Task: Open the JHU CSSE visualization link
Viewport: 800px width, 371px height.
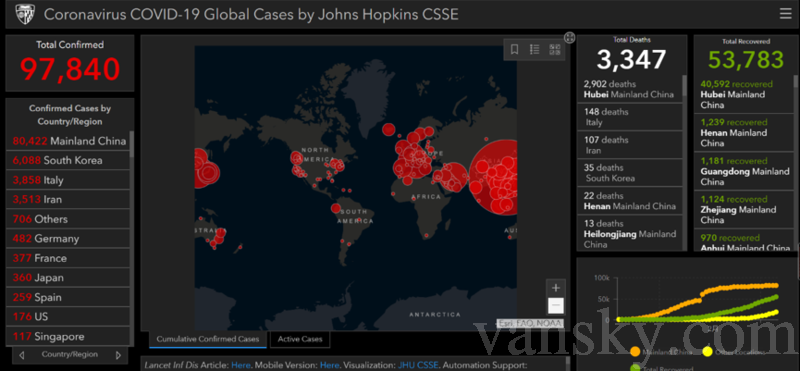Action: coord(414,365)
